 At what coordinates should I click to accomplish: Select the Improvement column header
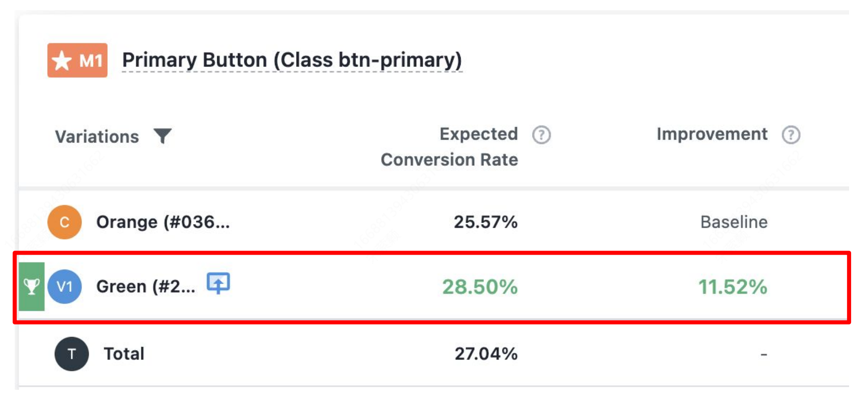click(x=711, y=134)
